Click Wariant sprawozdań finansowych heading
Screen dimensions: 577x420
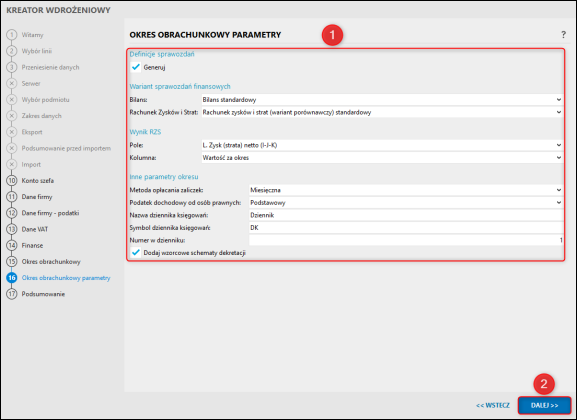[180, 87]
